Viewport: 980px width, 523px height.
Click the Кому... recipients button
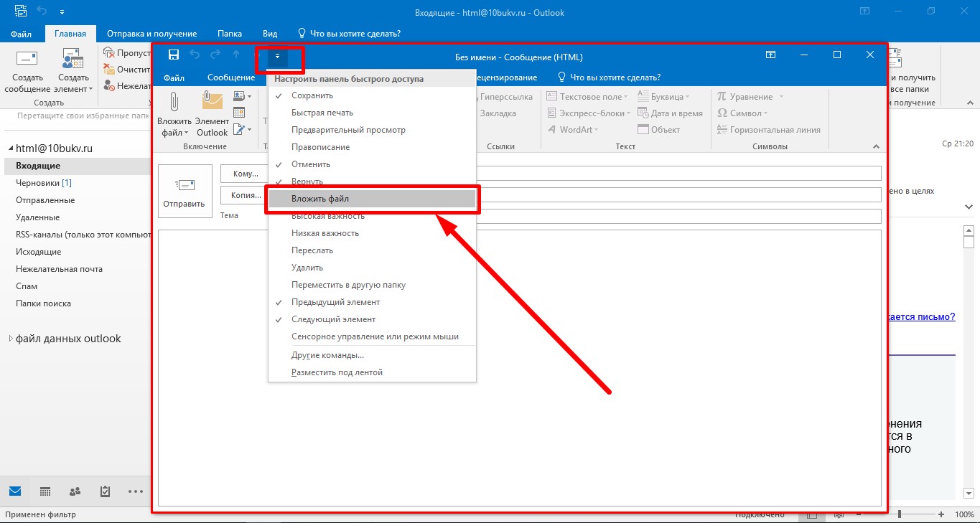tap(246, 174)
